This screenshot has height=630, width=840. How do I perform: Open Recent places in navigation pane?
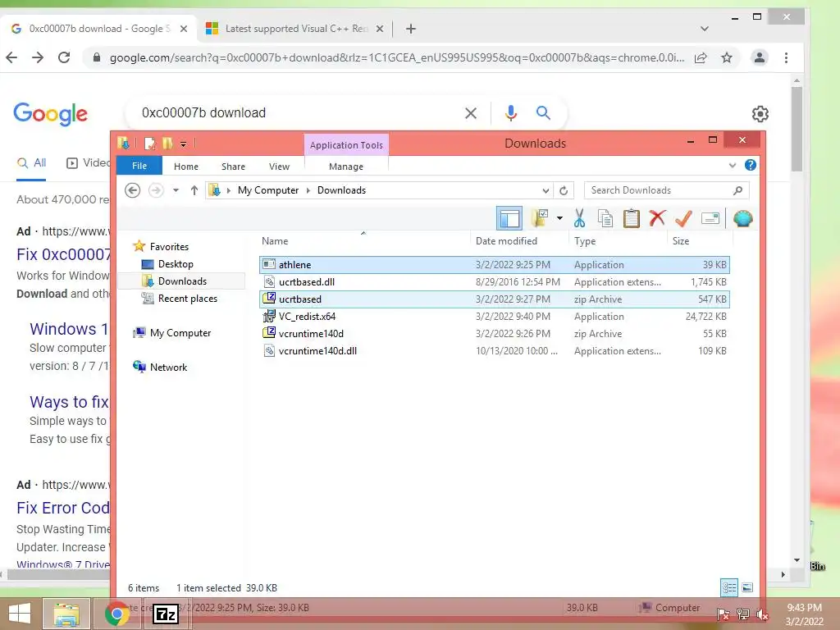click(x=188, y=299)
